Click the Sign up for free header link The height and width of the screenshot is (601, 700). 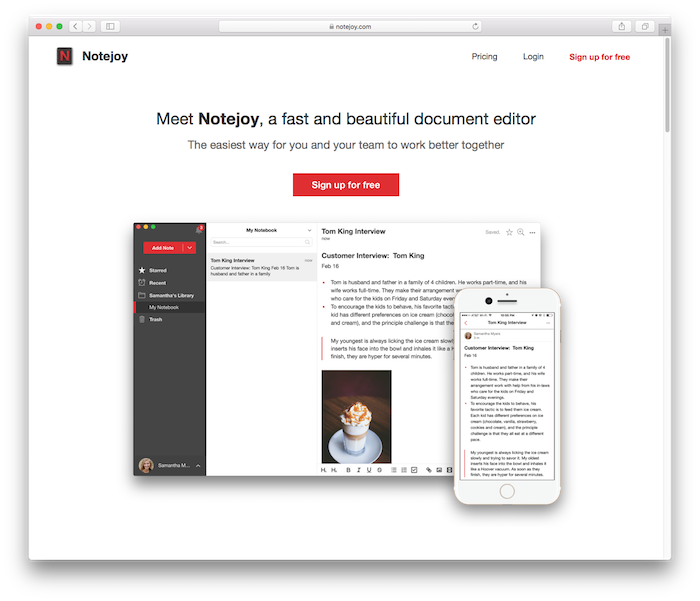[x=599, y=57]
